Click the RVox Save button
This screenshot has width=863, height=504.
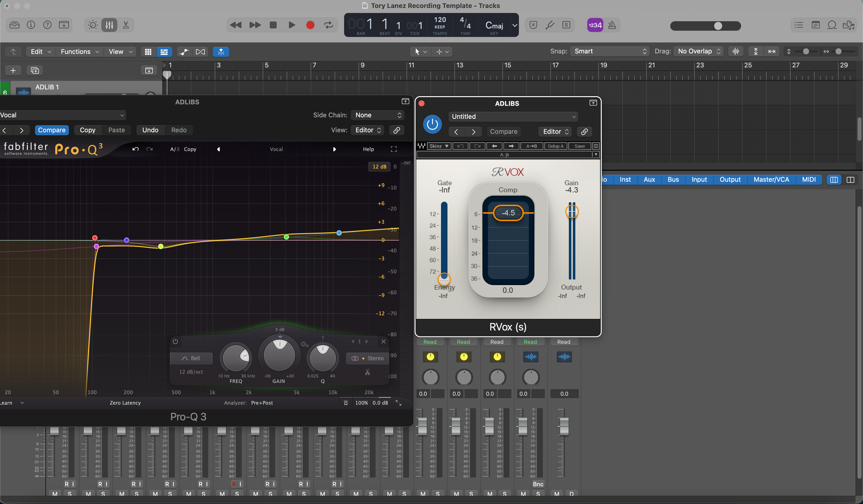coord(579,146)
